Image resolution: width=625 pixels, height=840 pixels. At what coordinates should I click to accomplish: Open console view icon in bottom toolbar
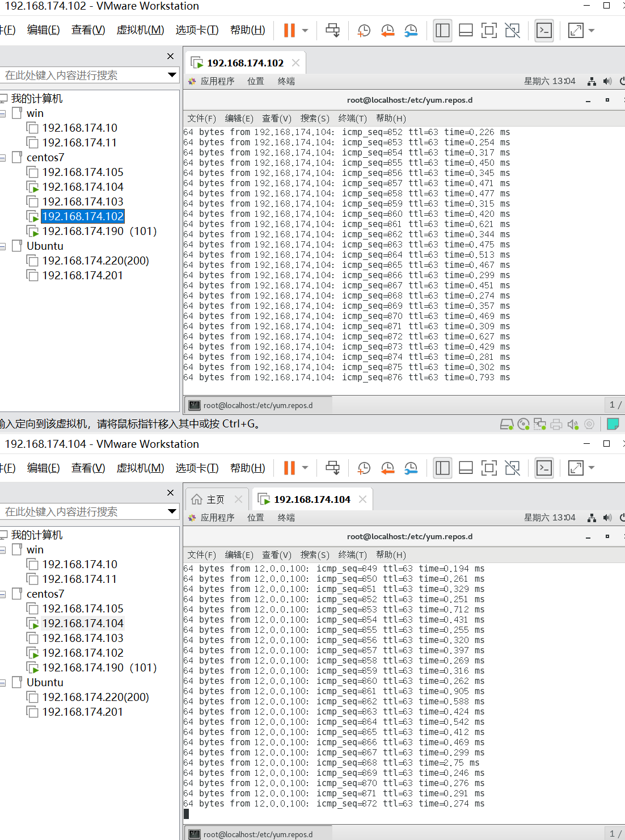click(544, 468)
